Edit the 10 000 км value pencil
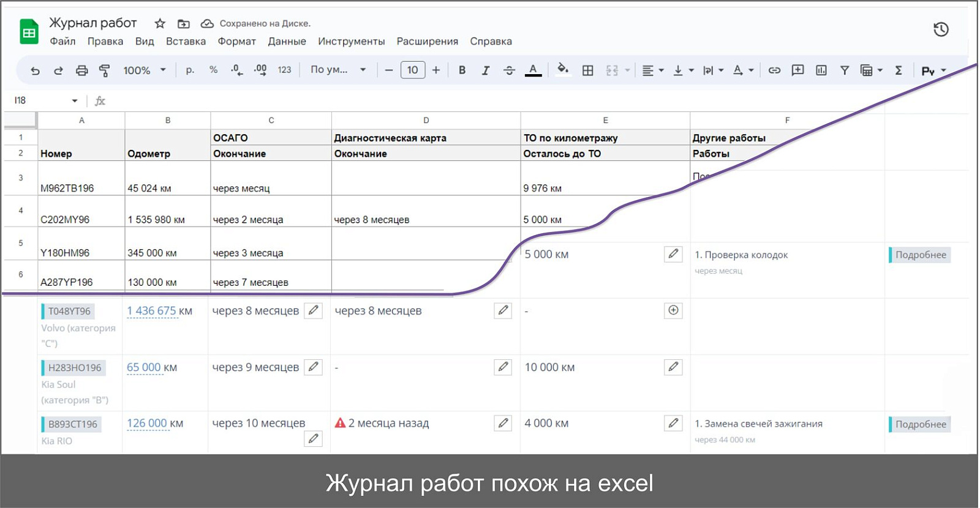Image resolution: width=980 pixels, height=508 pixels. coord(673,367)
